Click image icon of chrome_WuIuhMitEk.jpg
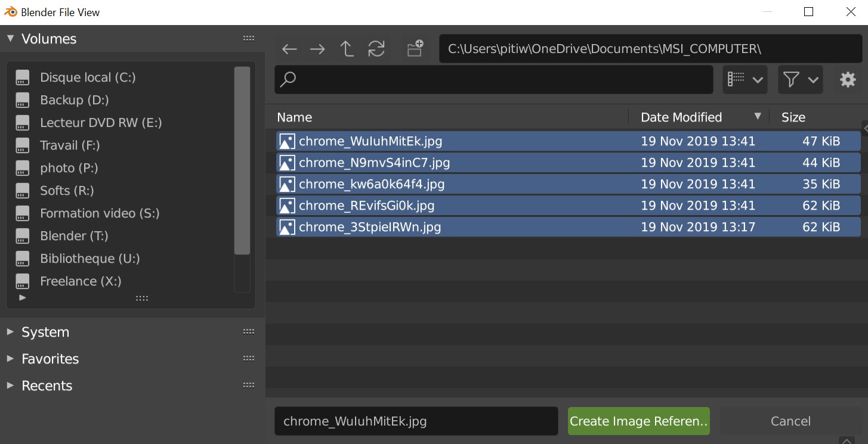 [287, 141]
